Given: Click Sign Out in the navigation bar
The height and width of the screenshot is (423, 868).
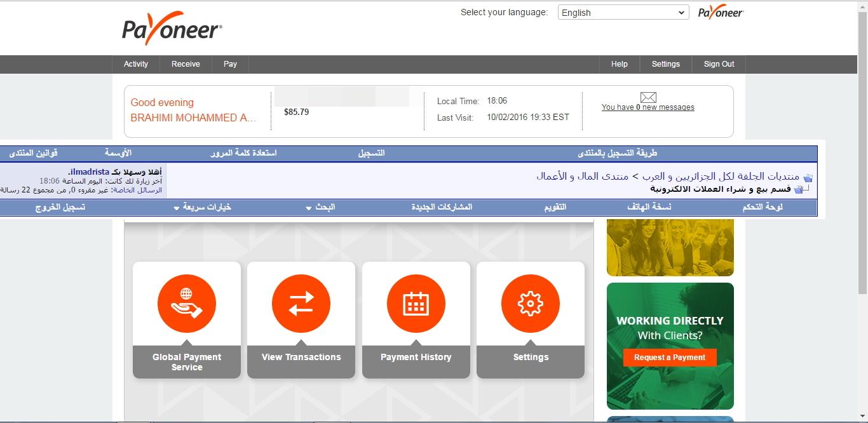Looking at the screenshot, I should [719, 64].
